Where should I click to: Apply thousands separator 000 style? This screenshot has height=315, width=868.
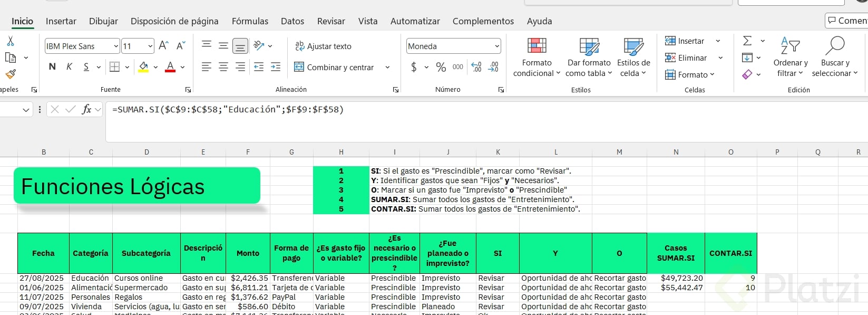pos(458,67)
